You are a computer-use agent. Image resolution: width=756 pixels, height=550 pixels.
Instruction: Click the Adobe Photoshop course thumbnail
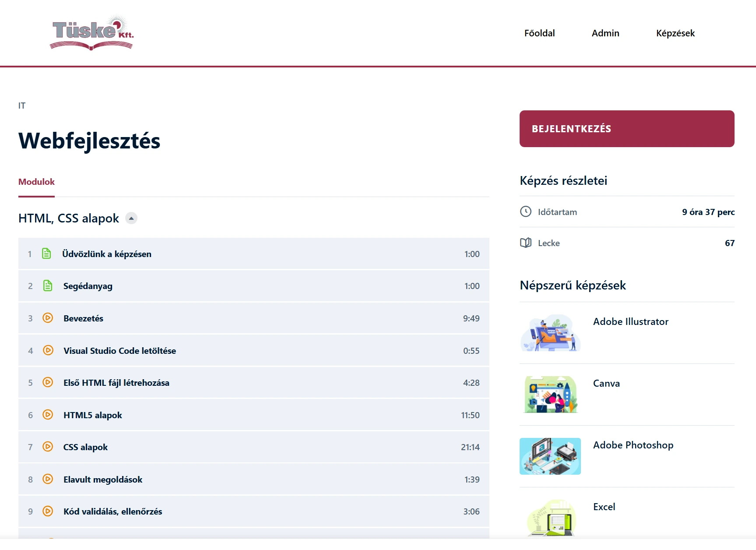click(550, 456)
